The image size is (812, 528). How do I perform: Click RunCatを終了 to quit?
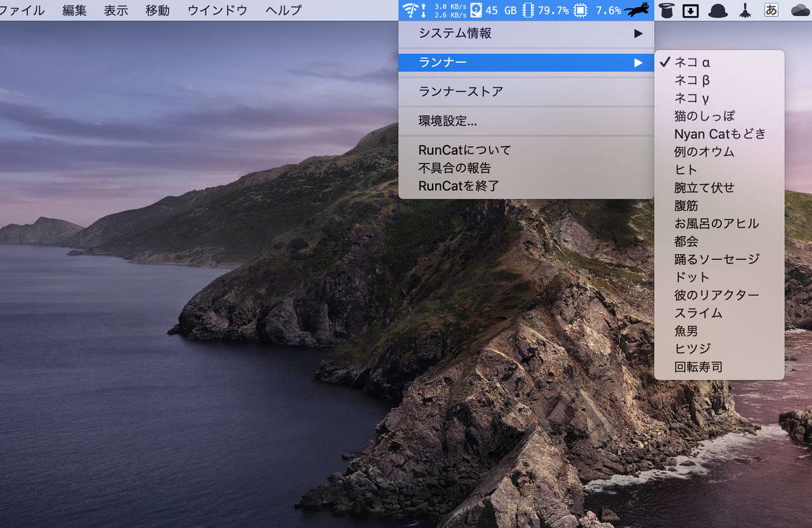point(459,186)
